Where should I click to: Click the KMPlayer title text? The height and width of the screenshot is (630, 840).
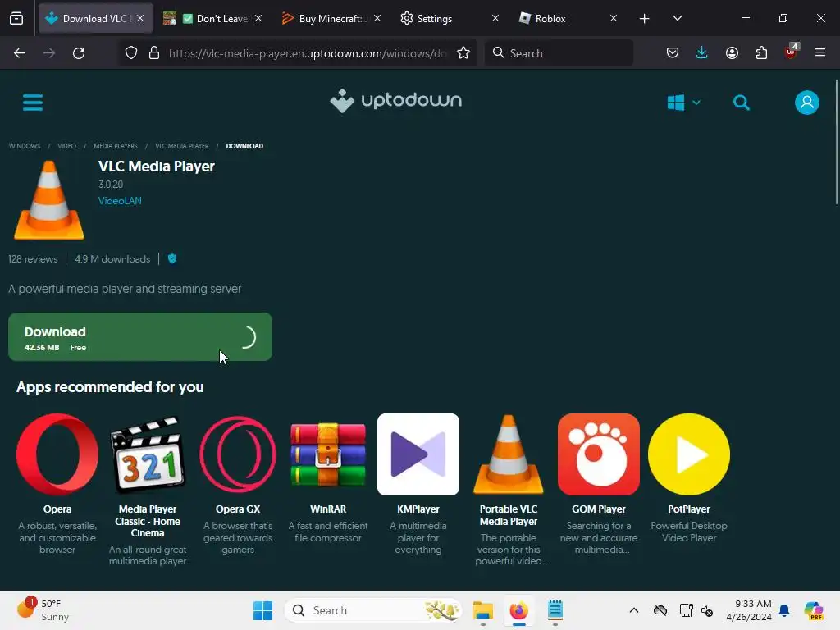(x=418, y=509)
